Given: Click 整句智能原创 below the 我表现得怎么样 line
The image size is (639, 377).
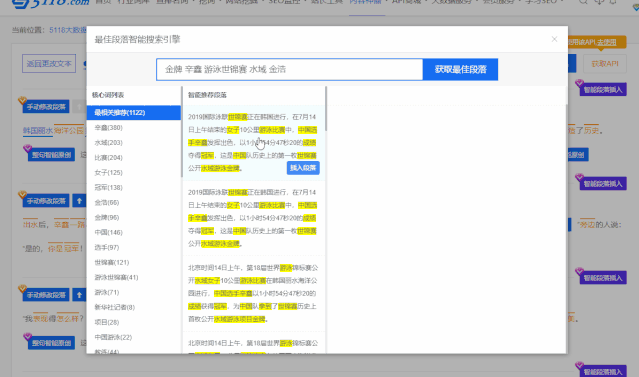Looking at the screenshot, I should [51, 343].
